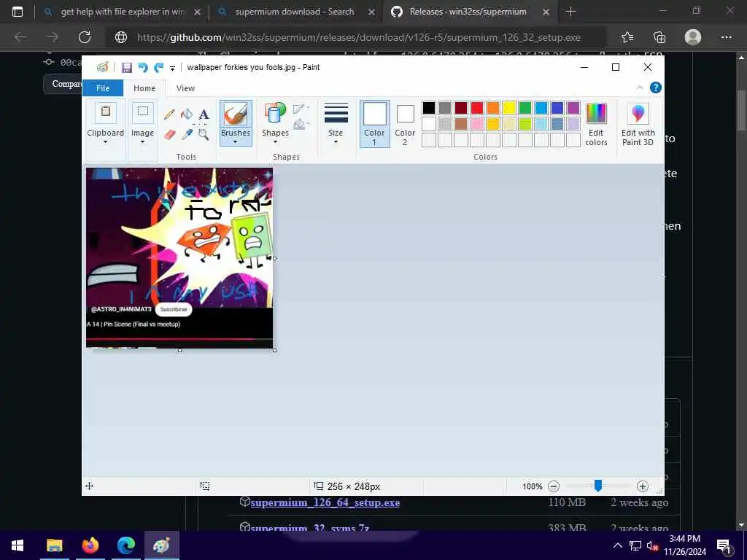Screen dimensions: 747x560
Task: Switch to the View ribbon tab
Action: point(185,88)
